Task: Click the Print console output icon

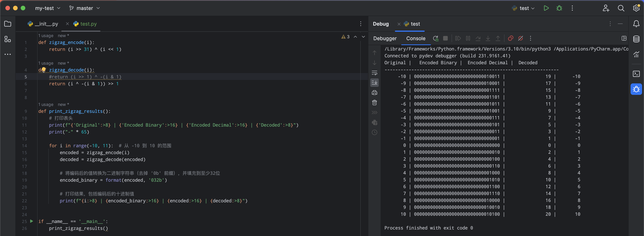Action: click(x=374, y=93)
